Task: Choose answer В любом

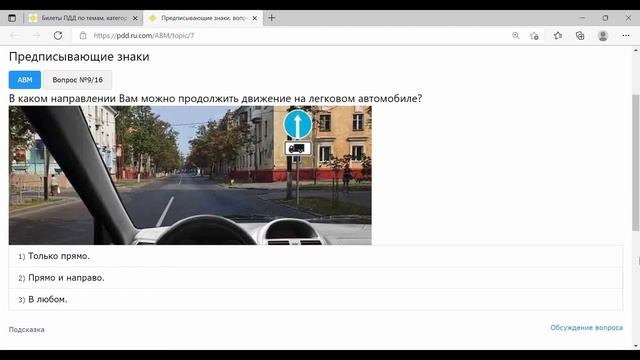Action: click(x=316, y=300)
